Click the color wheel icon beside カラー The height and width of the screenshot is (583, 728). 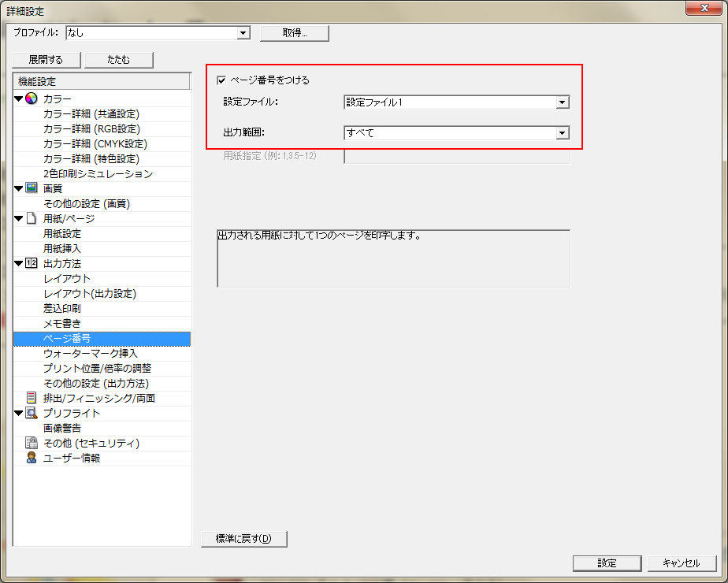32,98
